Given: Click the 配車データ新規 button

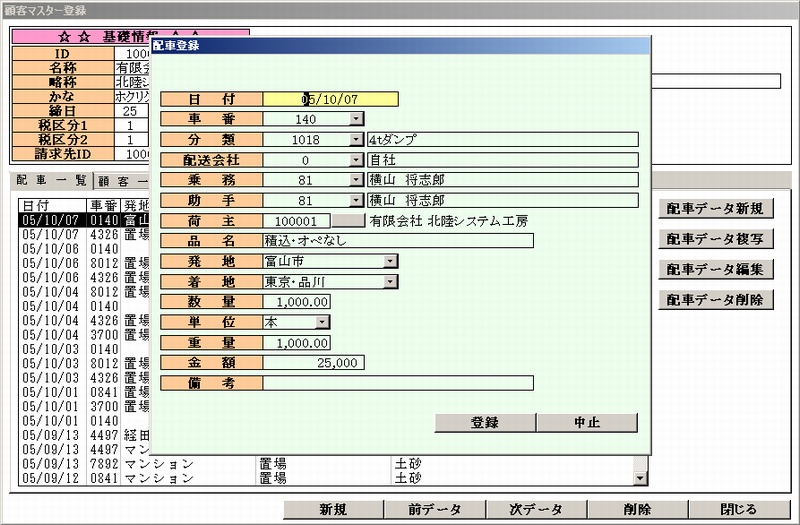Looking at the screenshot, I should pyautogui.click(x=715, y=209).
